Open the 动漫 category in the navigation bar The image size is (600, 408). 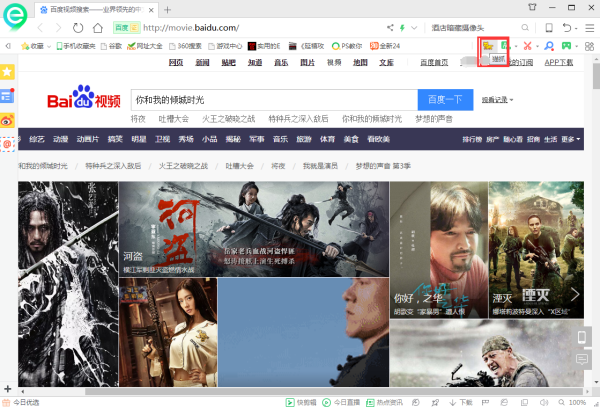click(60, 139)
